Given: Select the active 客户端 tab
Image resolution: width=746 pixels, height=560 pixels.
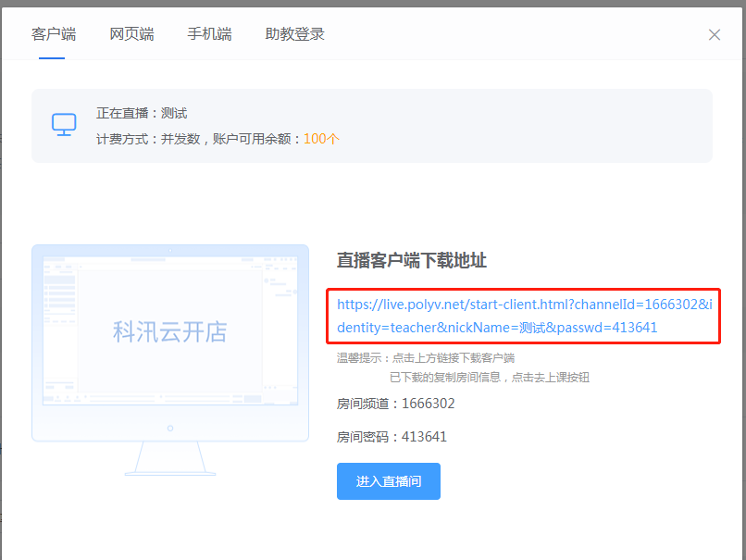Looking at the screenshot, I should [52, 33].
